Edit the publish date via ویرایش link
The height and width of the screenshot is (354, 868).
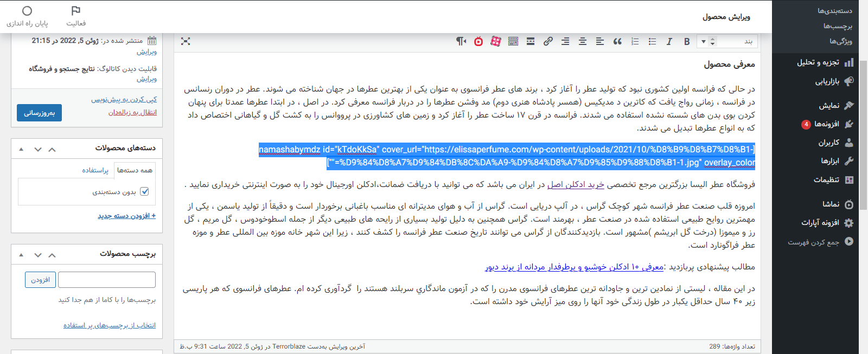coord(146,52)
